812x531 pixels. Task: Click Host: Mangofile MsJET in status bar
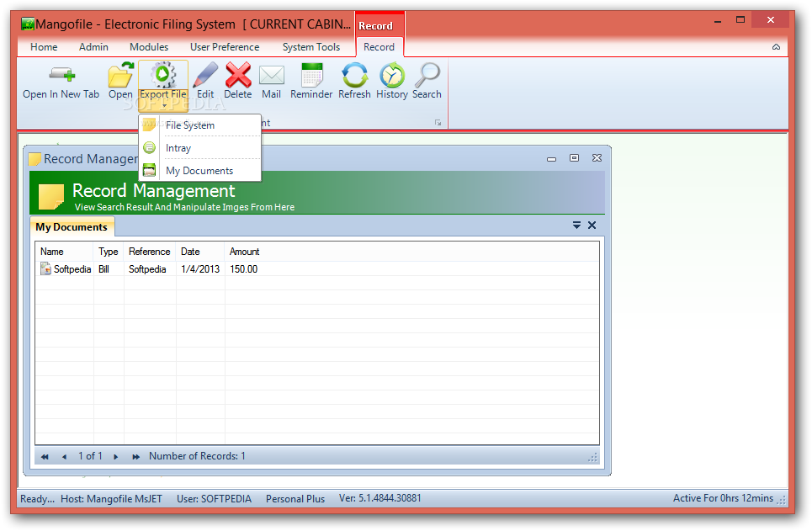pyautogui.click(x=111, y=499)
